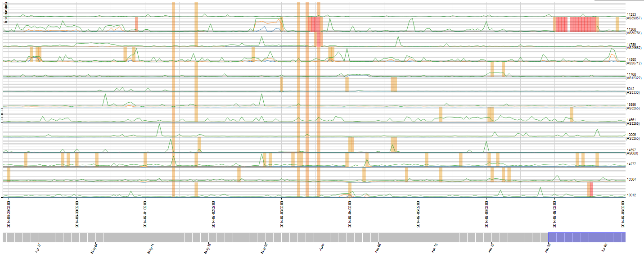Click the 14580 (AS20712) row label
Viewport: 644px width, 254px height.
634,61
